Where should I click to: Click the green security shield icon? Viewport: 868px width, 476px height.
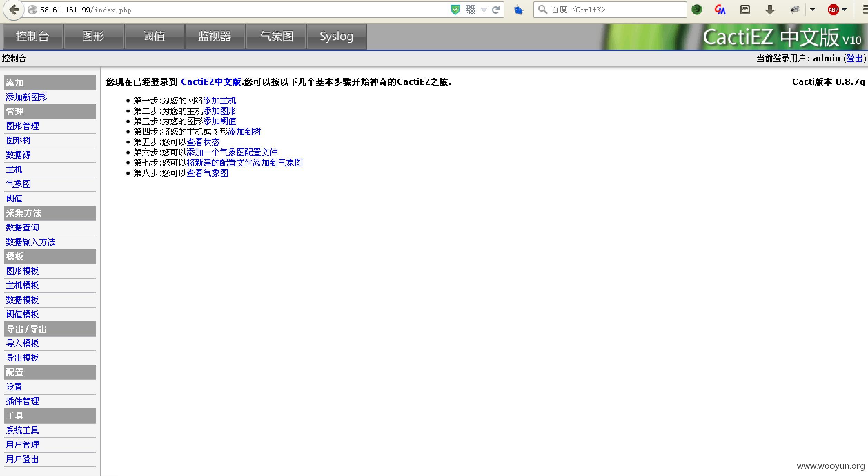pos(455,10)
